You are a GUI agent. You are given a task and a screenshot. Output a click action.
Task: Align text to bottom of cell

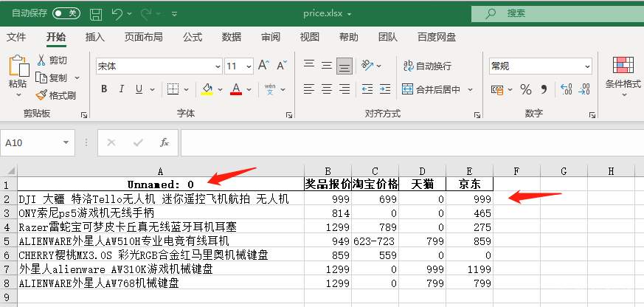point(344,66)
